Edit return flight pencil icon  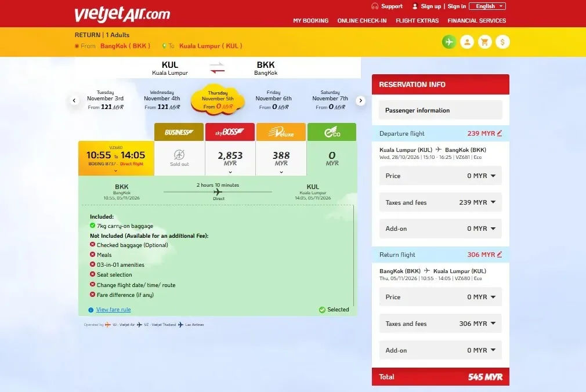(x=500, y=254)
